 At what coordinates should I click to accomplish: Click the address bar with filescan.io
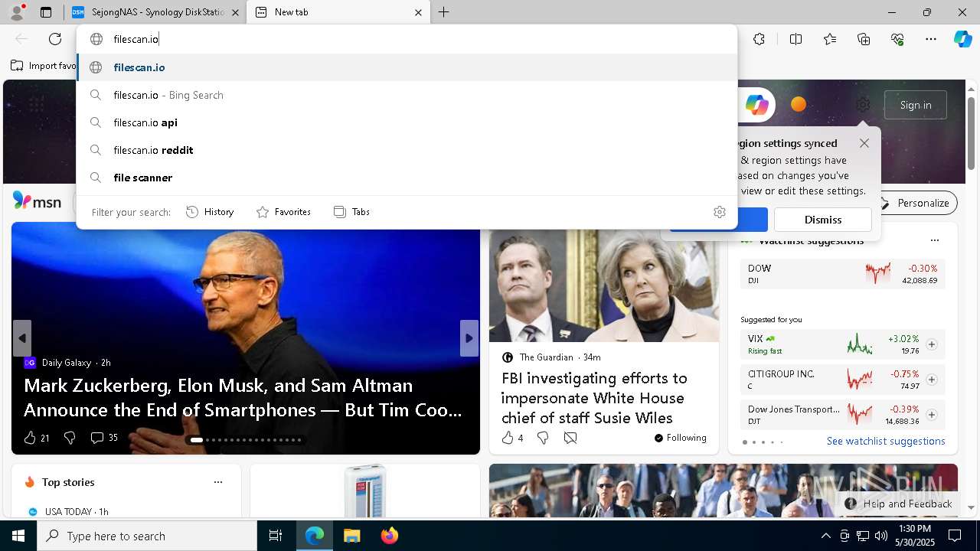pyautogui.click(x=407, y=39)
